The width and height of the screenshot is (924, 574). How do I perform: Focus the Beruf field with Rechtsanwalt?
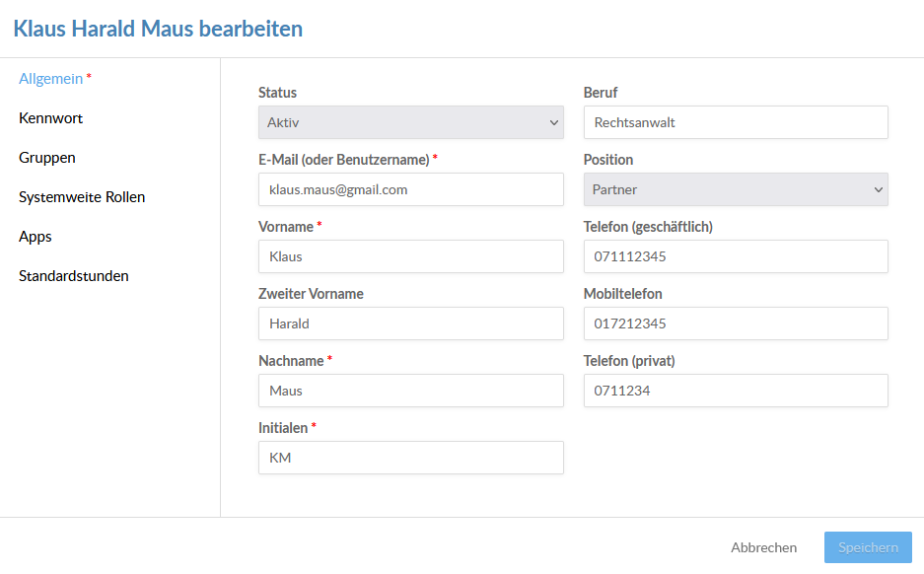coord(736,122)
